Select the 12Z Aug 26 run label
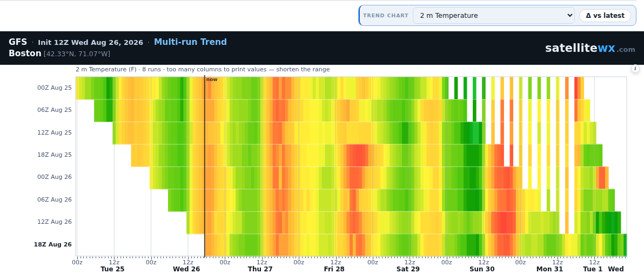 (x=55, y=222)
